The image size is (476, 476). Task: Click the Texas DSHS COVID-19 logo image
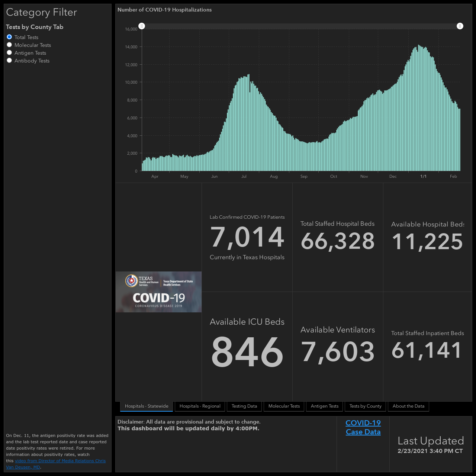click(158, 292)
